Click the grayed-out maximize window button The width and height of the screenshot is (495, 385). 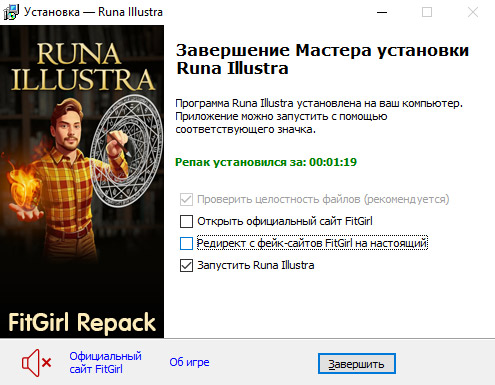(x=427, y=12)
